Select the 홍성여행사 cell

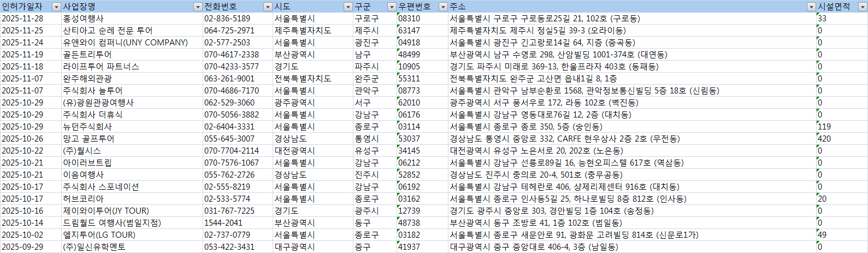pyautogui.click(x=132, y=19)
